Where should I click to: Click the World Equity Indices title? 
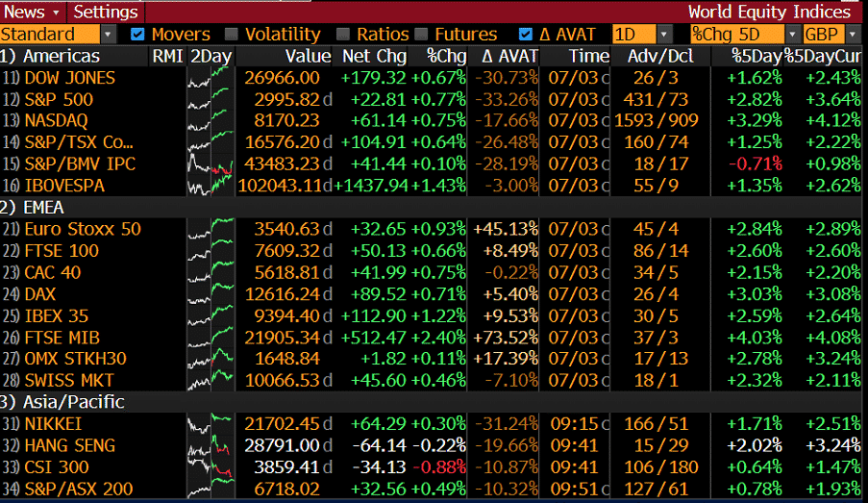[x=769, y=12]
